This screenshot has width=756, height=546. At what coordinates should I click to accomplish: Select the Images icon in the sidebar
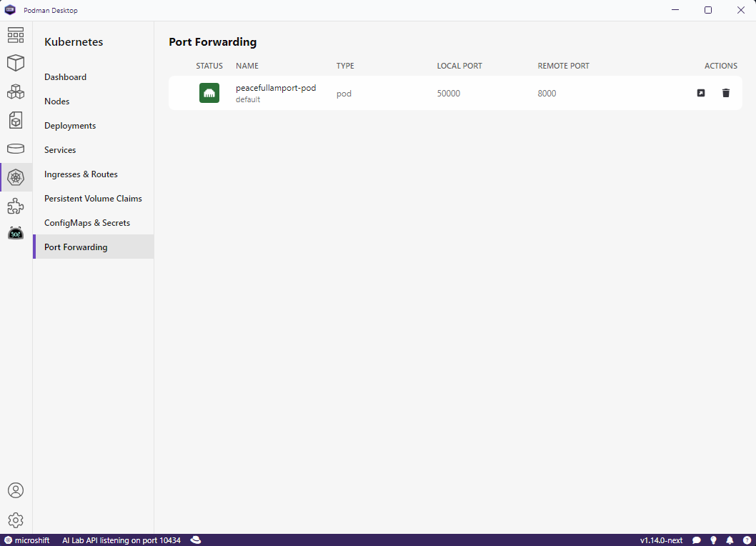tap(16, 120)
